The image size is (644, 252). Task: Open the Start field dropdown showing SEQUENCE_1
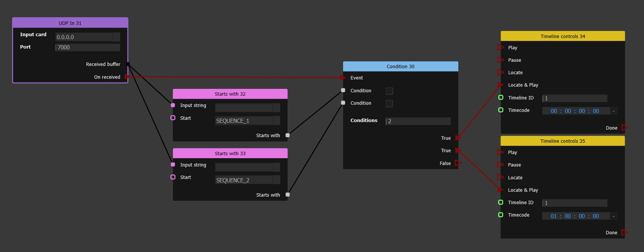coord(276,121)
